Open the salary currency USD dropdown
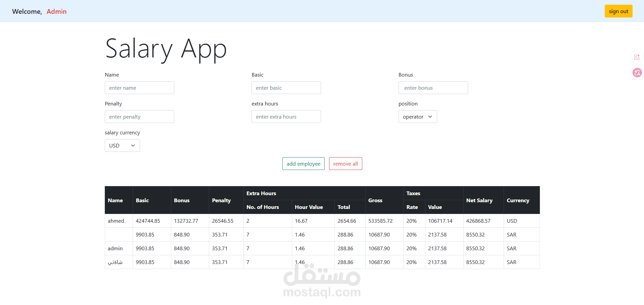This screenshot has width=644, height=305. (x=122, y=145)
